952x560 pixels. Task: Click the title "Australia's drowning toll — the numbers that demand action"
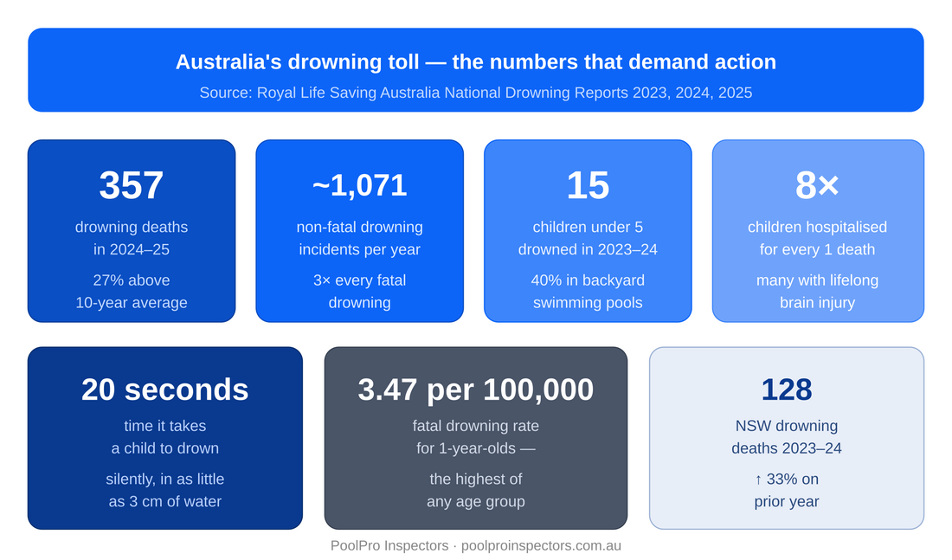pyautogui.click(x=475, y=62)
